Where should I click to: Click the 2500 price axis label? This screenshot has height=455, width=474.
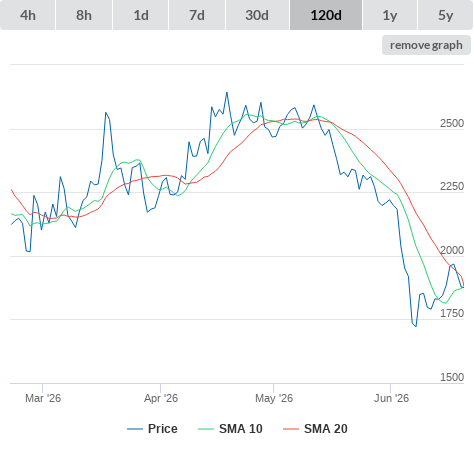pyautogui.click(x=452, y=123)
